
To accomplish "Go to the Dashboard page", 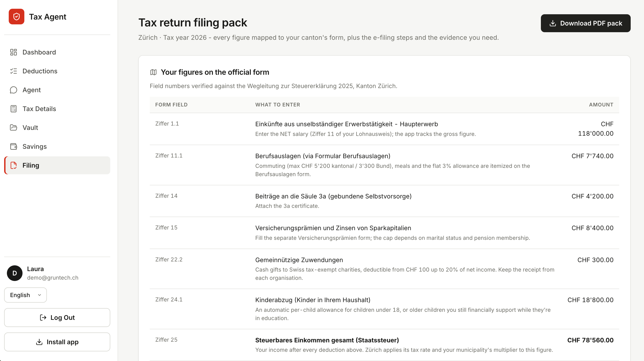I will coord(57,52).
